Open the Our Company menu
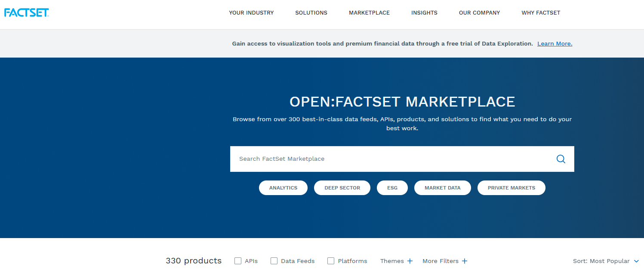The height and width of the screenshot is (269, 644). pyautogui.click(x=479, y=12)
